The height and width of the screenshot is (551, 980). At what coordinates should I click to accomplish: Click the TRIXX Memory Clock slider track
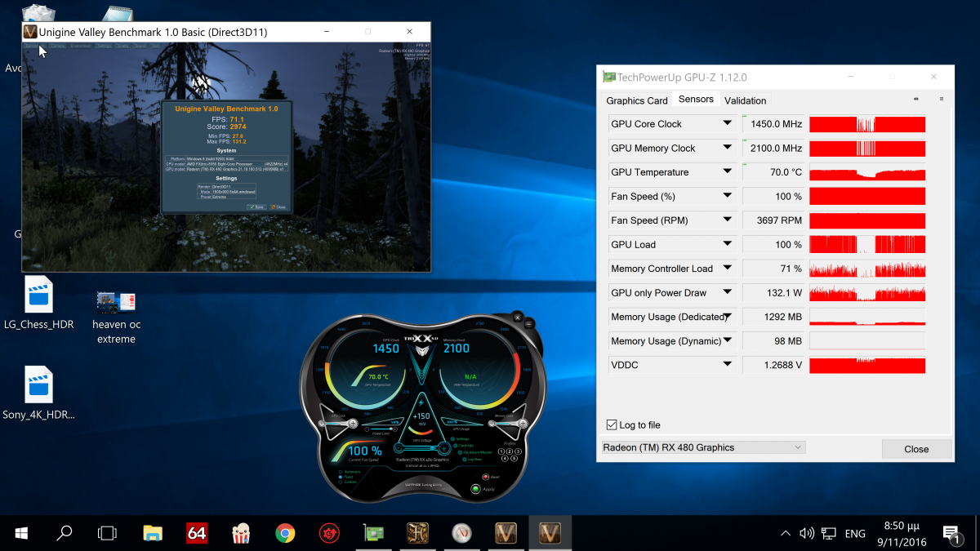coord(507,424)
